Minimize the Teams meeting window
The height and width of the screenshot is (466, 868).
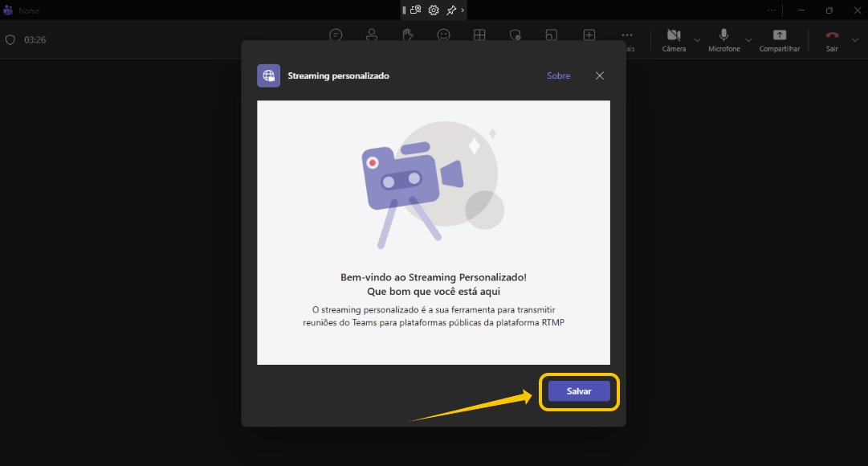point(801,10)
